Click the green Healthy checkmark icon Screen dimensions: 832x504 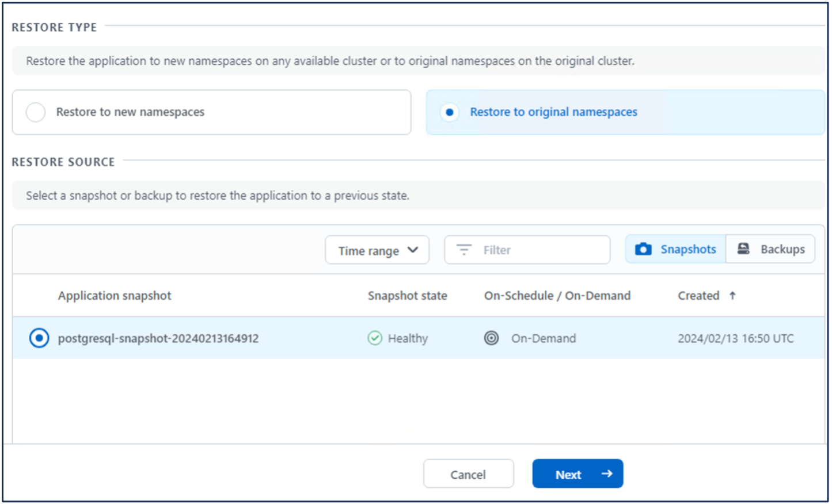(x=375, y=338)
